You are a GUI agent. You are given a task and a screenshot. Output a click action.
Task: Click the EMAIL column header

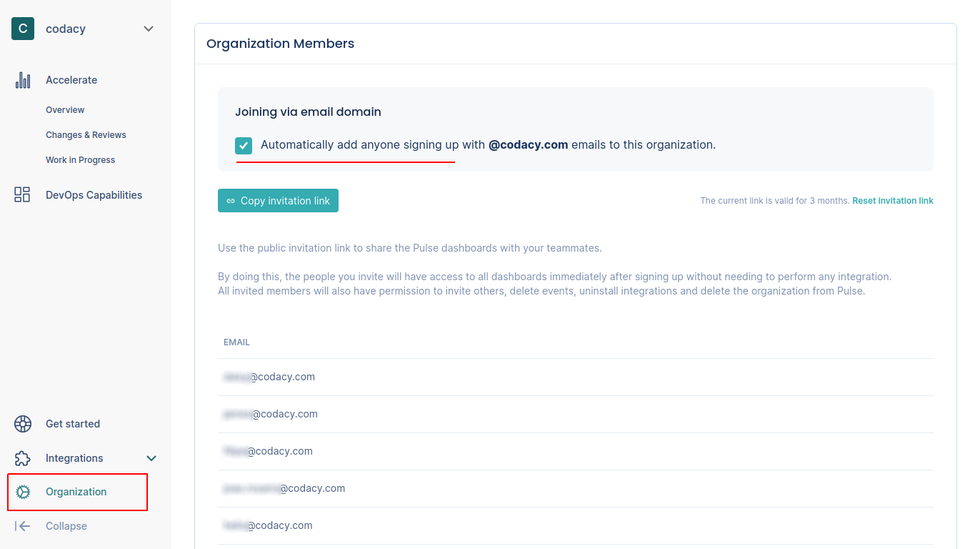click(x=236, y=342)
